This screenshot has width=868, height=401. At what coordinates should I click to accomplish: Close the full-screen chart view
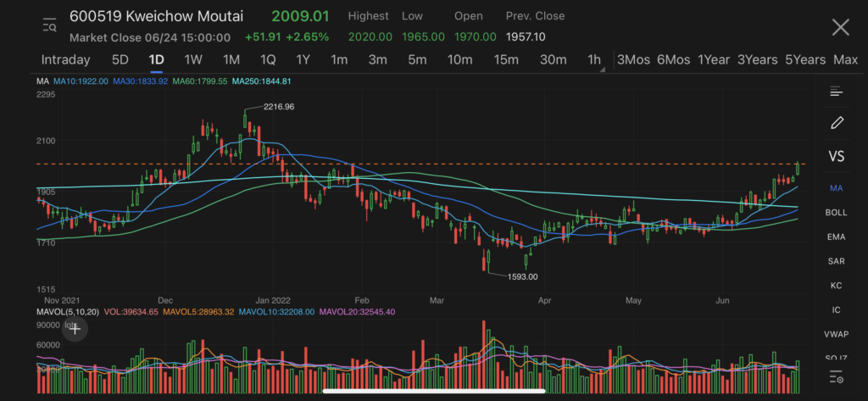pos(840,26)
